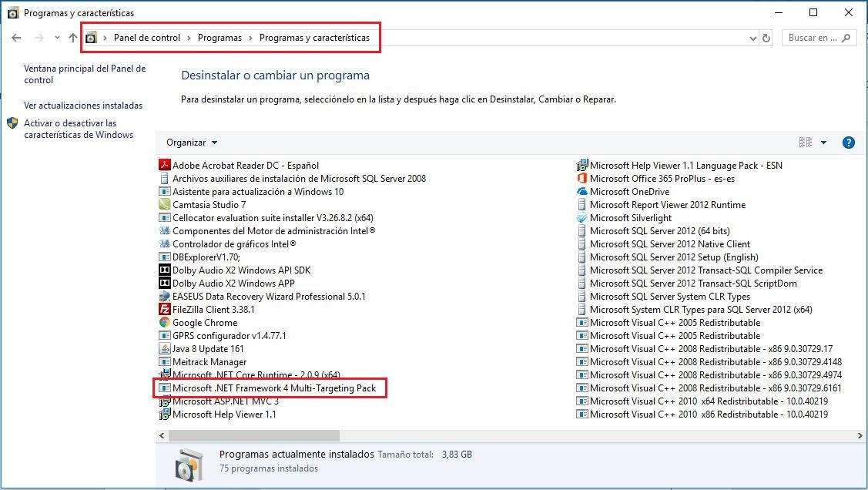Select GPRS configurador v1.4.77.1
The width and height of the screenshot is (868, 490).
point(223,335)
